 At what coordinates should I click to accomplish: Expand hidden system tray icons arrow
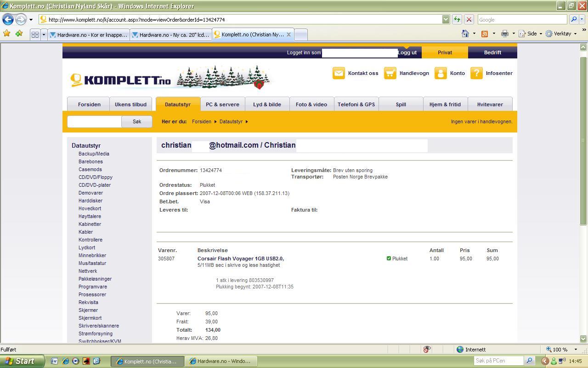545,361
